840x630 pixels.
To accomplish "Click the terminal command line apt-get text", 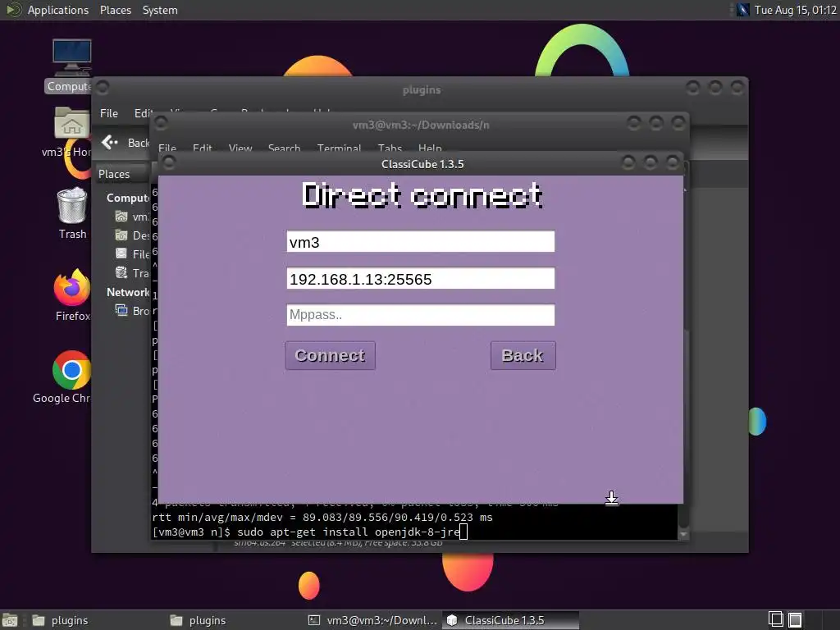I will click(x=348, y=532).
